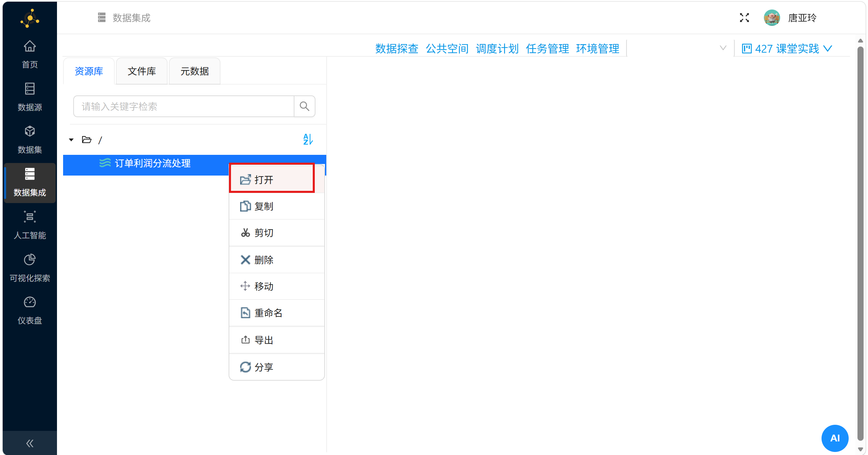Viewport: 868px width, 455px height.
Task: Collapse the root folder tree node
Action: [x=71, y=140]
